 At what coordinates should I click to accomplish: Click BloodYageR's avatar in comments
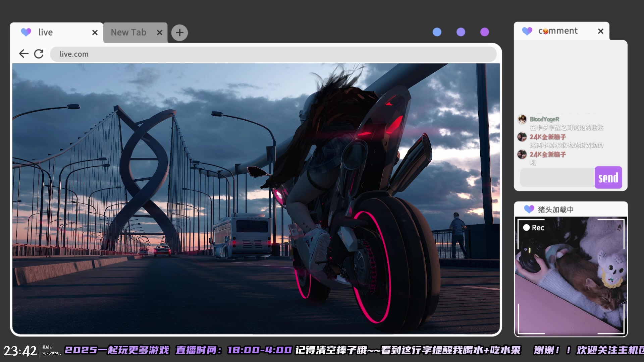(522, 119)
